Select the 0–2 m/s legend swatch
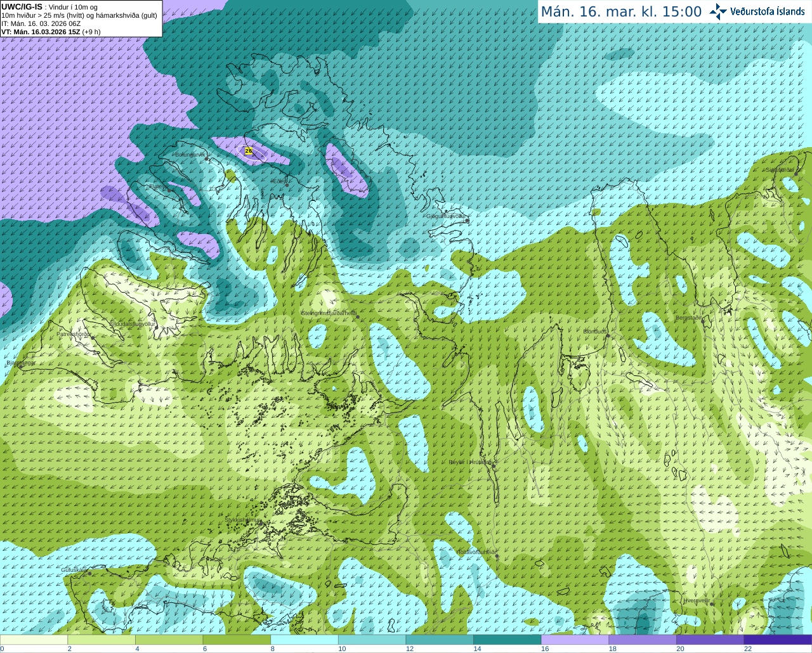This screenshot has width=812, height=653. pos(34,640)
